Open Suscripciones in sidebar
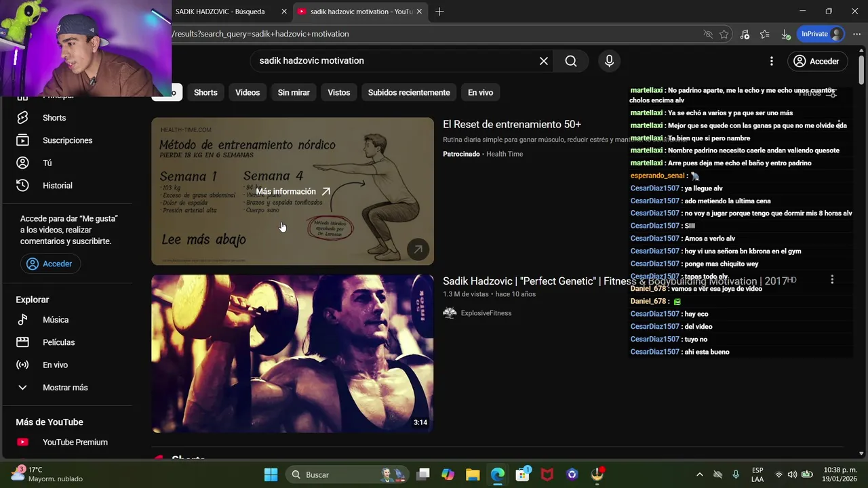The height and width of the screenshot is (488, 868). 67,140
